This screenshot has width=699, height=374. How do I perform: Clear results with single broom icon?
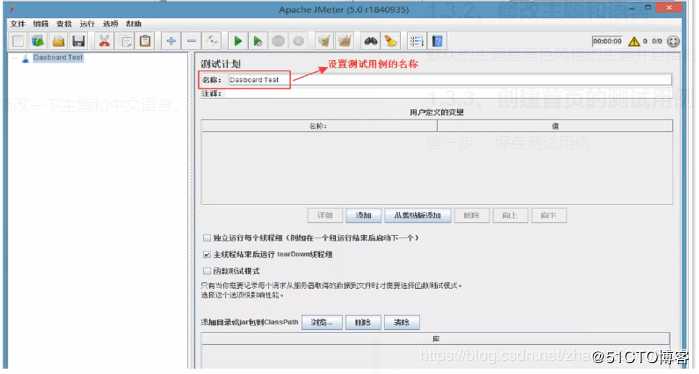[325, 41]
